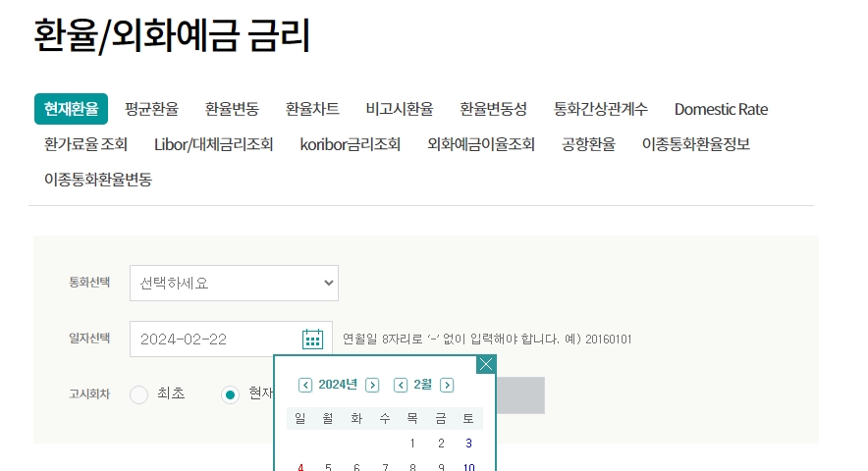Open the koribor금리조회 tab
The width and height of the screenshot is (868, 471).
350,144
